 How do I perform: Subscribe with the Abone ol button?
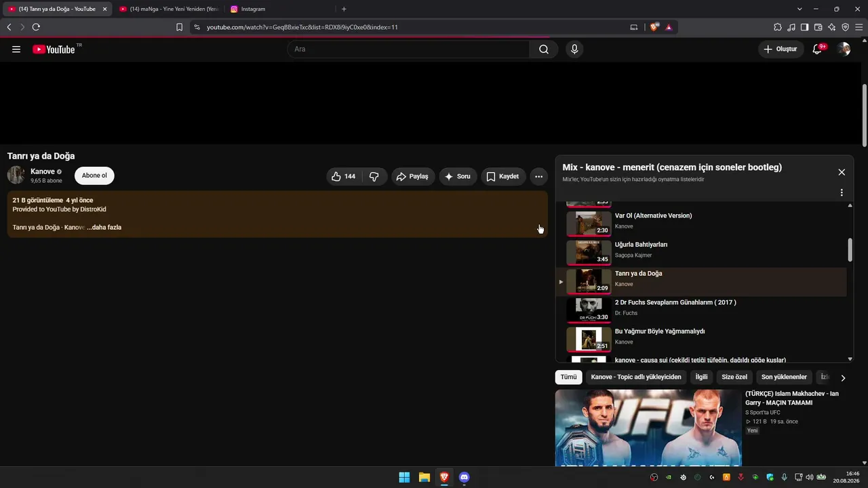pyautogui.click(x=94, y=176)
